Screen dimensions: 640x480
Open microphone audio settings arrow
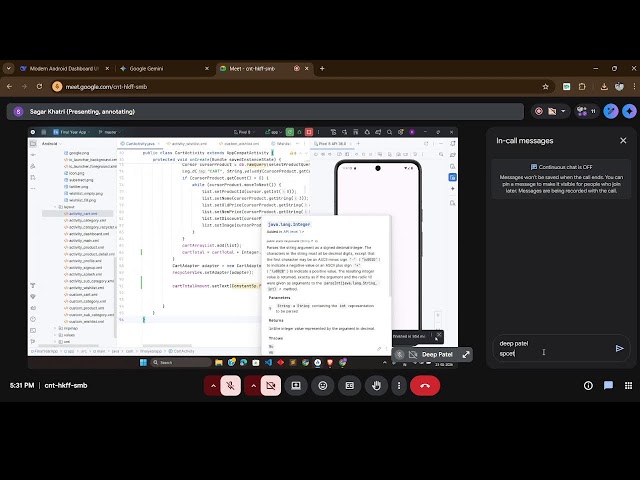[x=213, y=385]
